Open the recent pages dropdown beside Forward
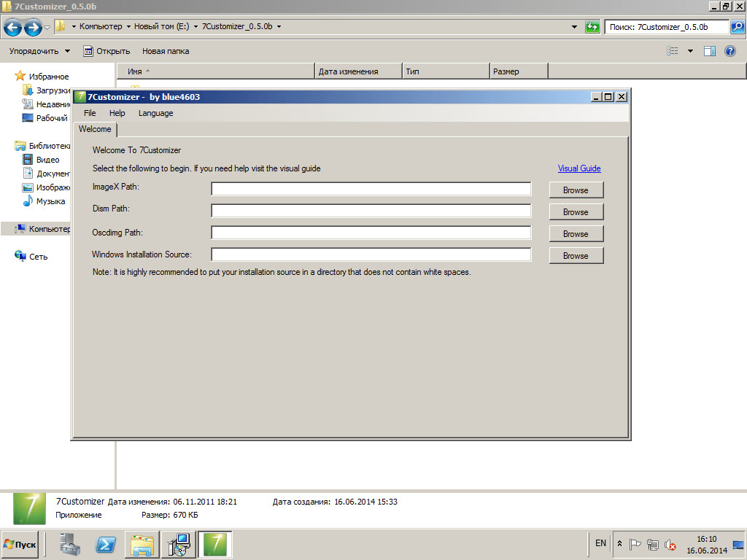Viewport: 747px width, 560px height. point(47,27)
